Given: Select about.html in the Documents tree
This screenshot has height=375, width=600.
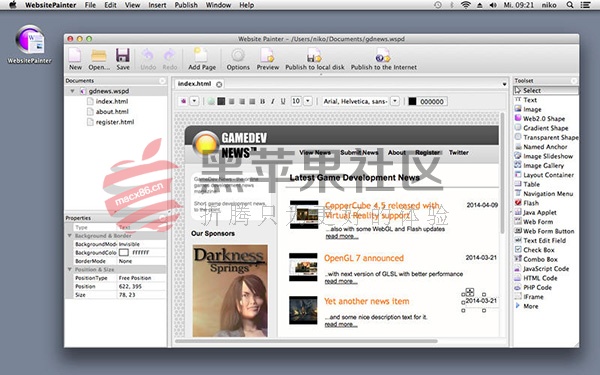Looking at the screenshot, I should click(112, 111).
